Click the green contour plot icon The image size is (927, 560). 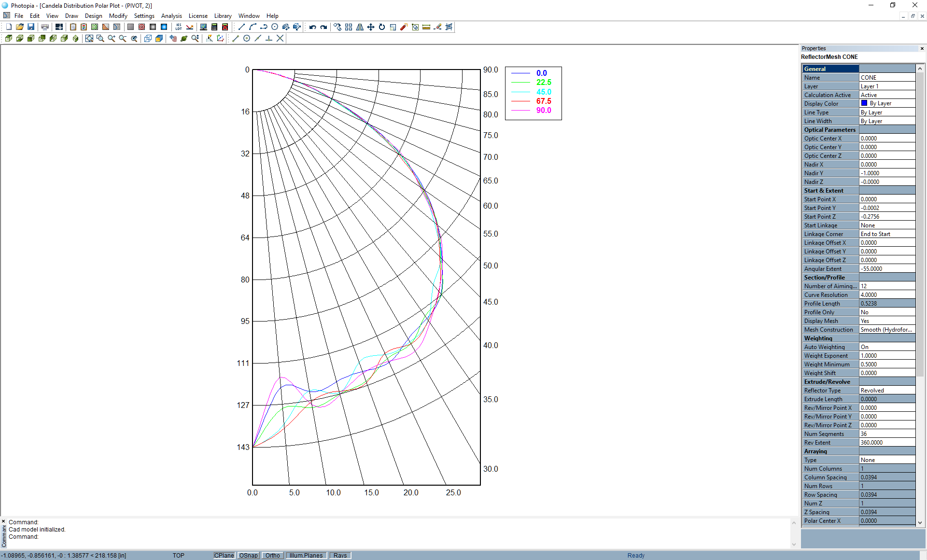coord(95,27)
